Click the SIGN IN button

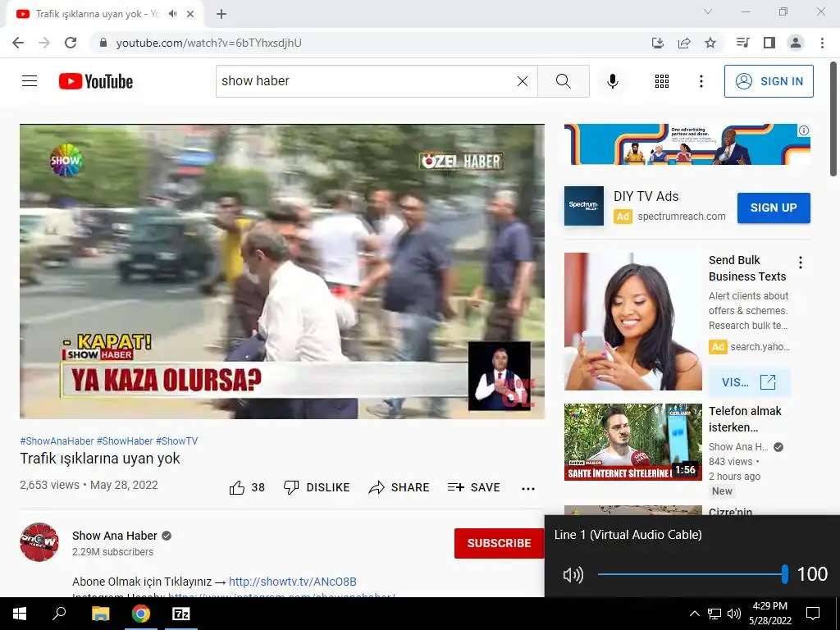pyautogui.click(x=769, y=81)
